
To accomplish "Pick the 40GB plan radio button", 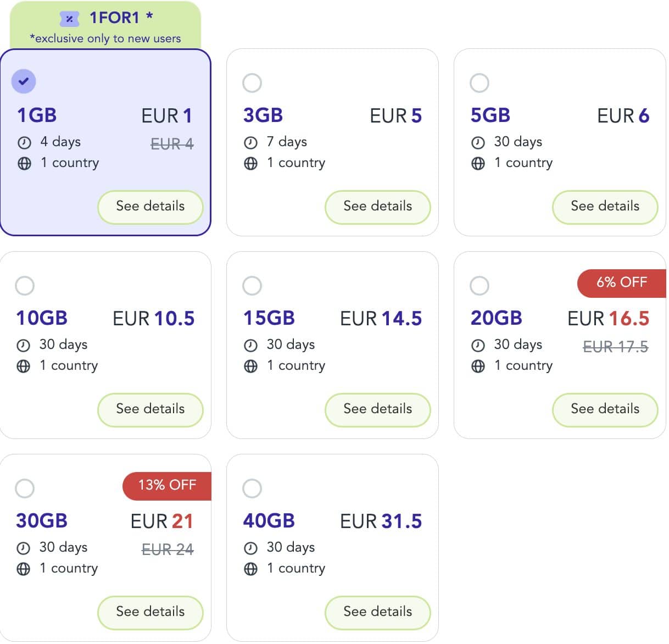I will click(x=252, y=488).
